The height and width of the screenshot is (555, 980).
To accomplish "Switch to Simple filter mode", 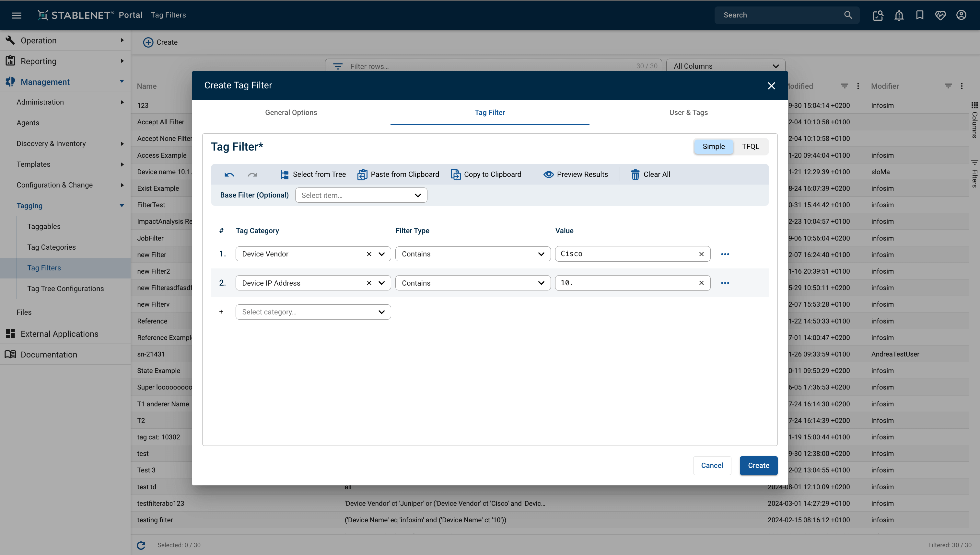I will 713,147.
